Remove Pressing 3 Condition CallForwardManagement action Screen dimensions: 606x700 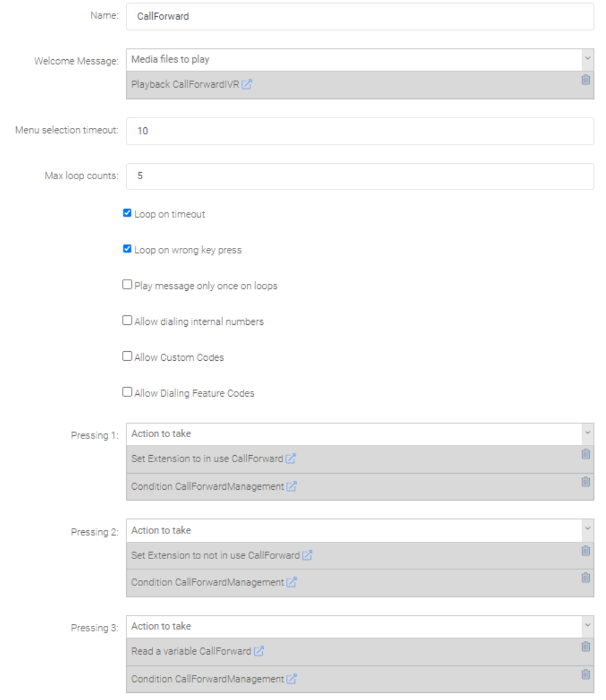coord(586,674)
